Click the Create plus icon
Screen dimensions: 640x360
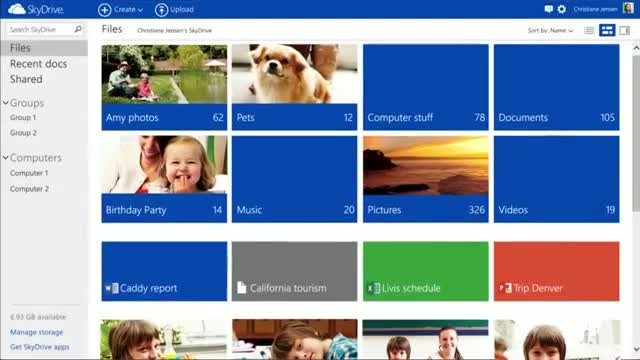[104, 10]
